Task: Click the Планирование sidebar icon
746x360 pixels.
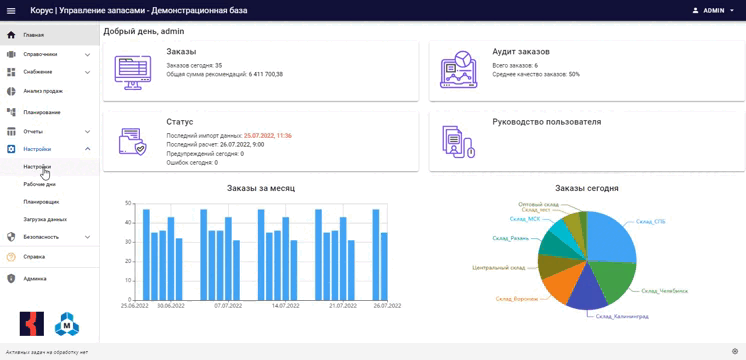Action: click(x=11, y=112)
